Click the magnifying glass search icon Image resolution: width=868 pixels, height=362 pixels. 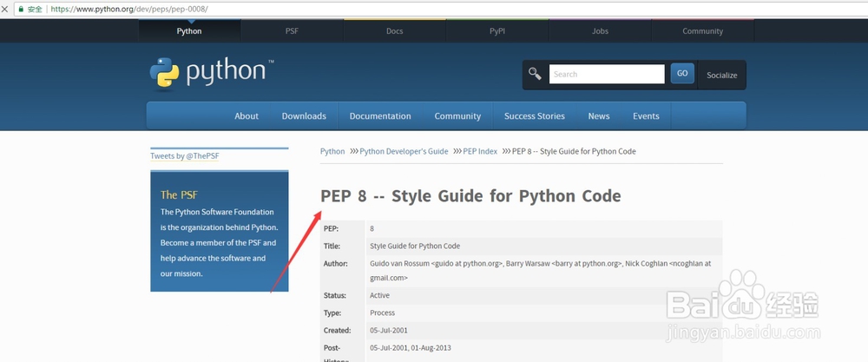tap(535, 74)
